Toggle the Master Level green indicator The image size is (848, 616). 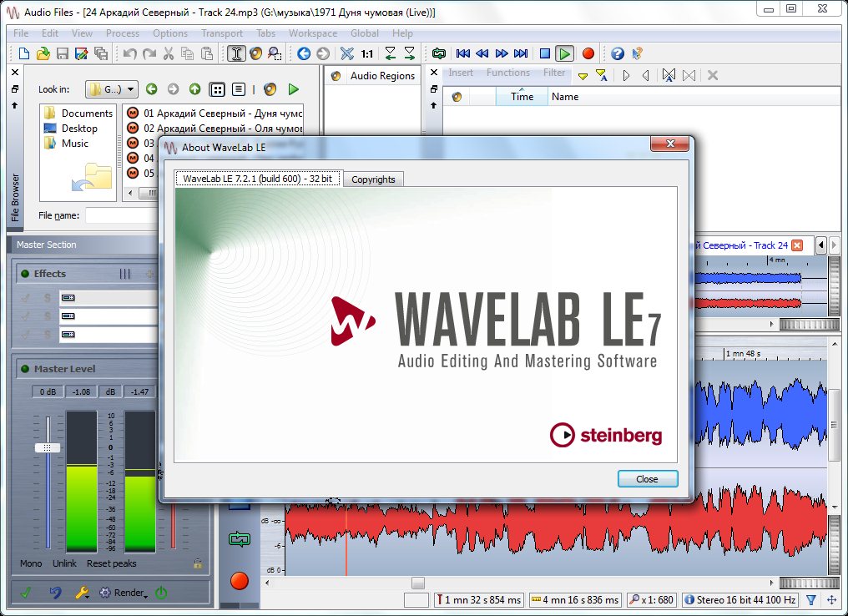coord(25,369)
